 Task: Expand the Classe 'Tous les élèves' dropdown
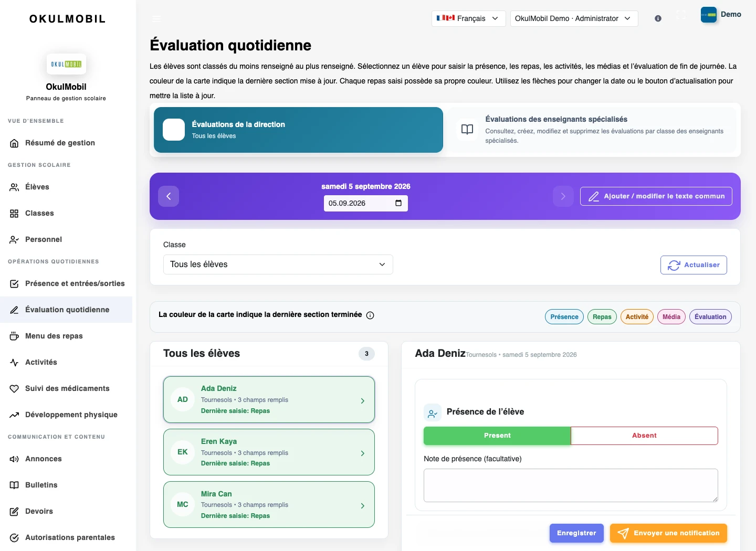[x=278, y=264]
